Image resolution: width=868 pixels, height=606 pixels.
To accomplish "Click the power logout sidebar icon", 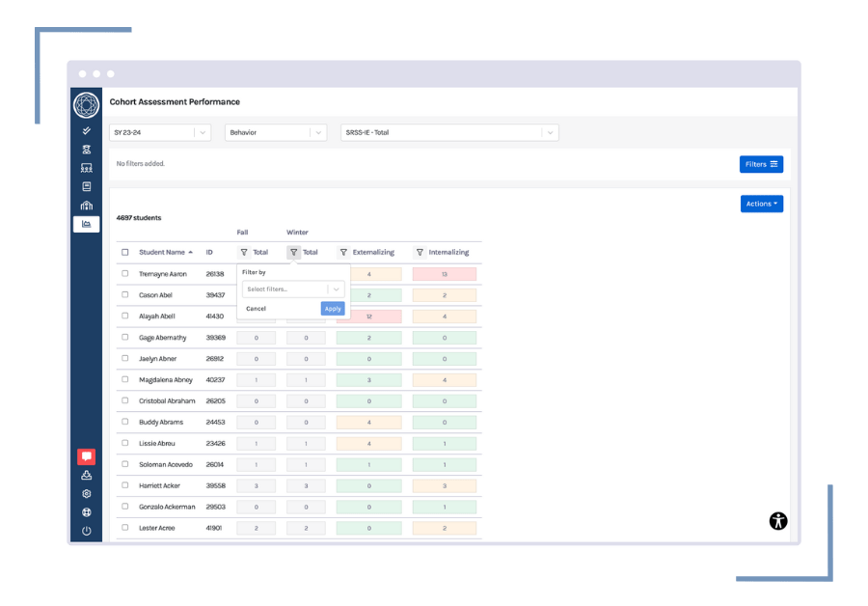I will click(x=87, y=531).
